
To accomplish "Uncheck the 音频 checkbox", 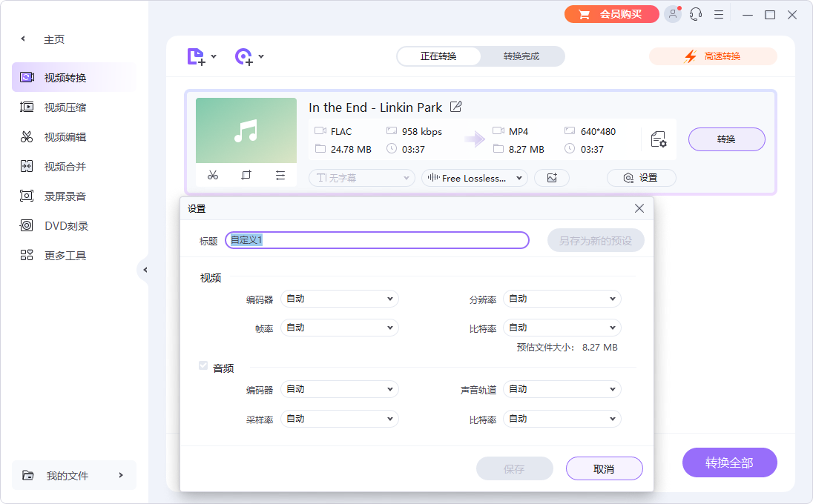I will (x=203, y=365).
